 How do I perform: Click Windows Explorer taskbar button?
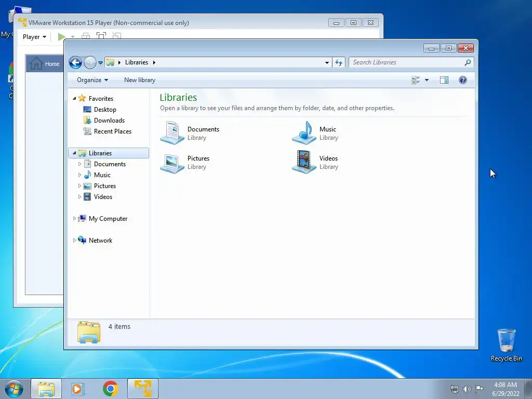[46, 389]
